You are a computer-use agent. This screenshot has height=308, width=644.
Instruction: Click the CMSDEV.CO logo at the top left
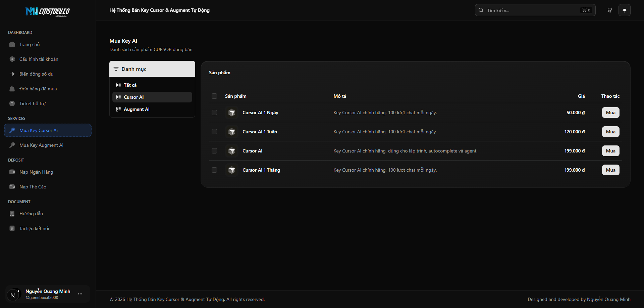pyautogui.click(x=48, y=12)
